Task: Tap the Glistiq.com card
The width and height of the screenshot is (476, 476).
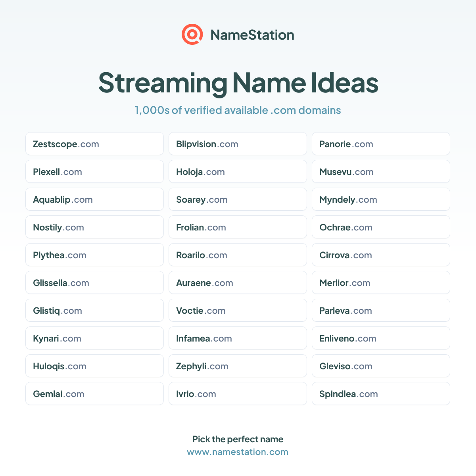Action: coord(94,310)
